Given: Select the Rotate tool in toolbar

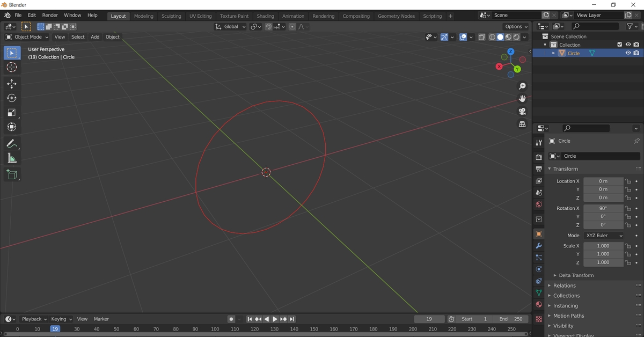Looking at the screenshot, I should pyautogui.click(x=12, y=98).
